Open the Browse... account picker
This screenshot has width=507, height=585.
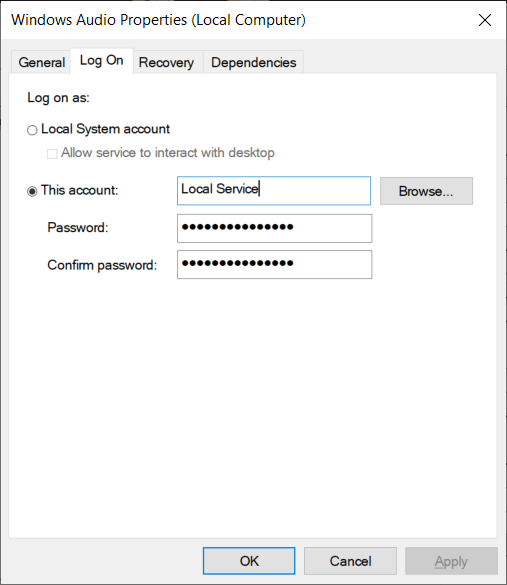tap(426, 191)
